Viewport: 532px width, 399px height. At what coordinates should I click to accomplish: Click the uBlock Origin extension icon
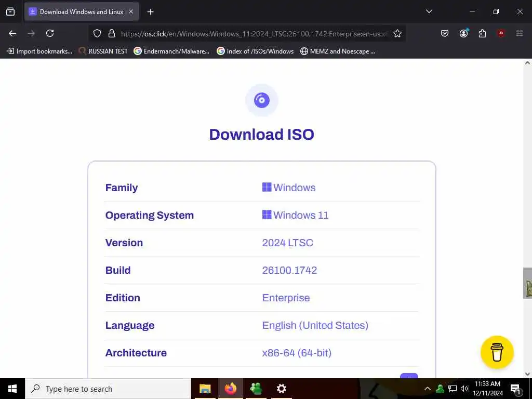501,33
